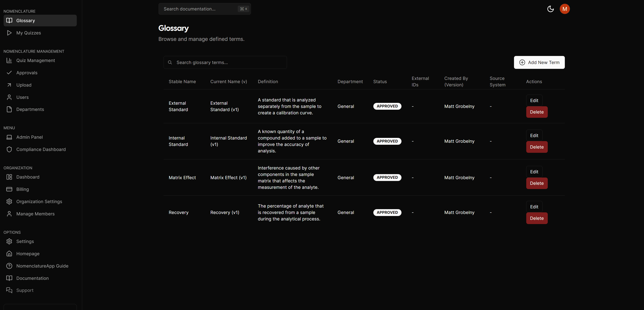Click the Compliance Dashboard shield icon
This screenshot has height=310, width=644.
coord(9,149)
